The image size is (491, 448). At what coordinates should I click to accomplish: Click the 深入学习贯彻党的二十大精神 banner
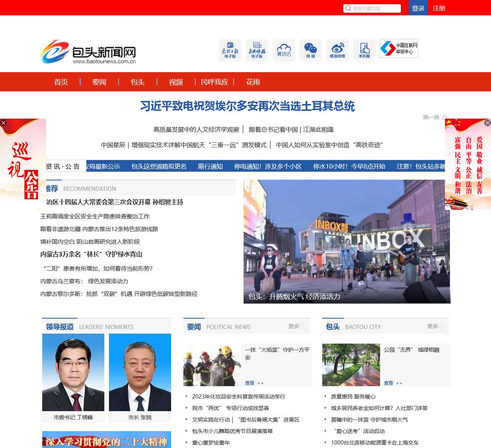[107, 440]
